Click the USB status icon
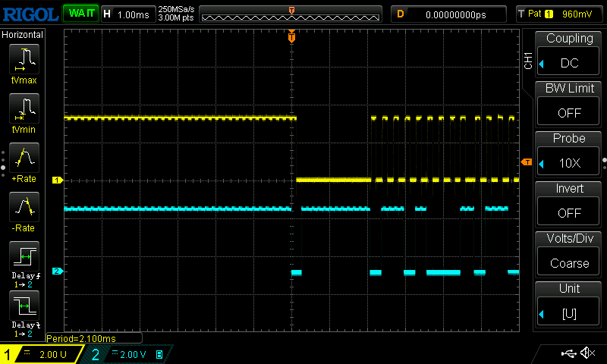The height and width of the screenshot is (364, 607). pyautogui.click(x=568, y=353)
